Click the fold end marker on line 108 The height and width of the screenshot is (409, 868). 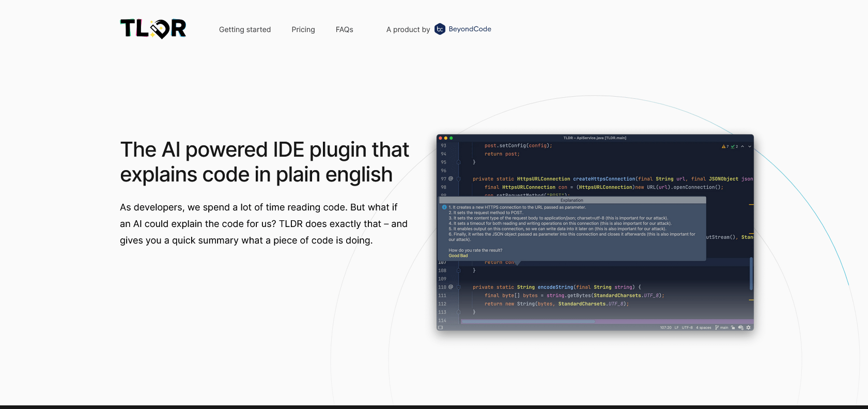(x=458, y=270)
